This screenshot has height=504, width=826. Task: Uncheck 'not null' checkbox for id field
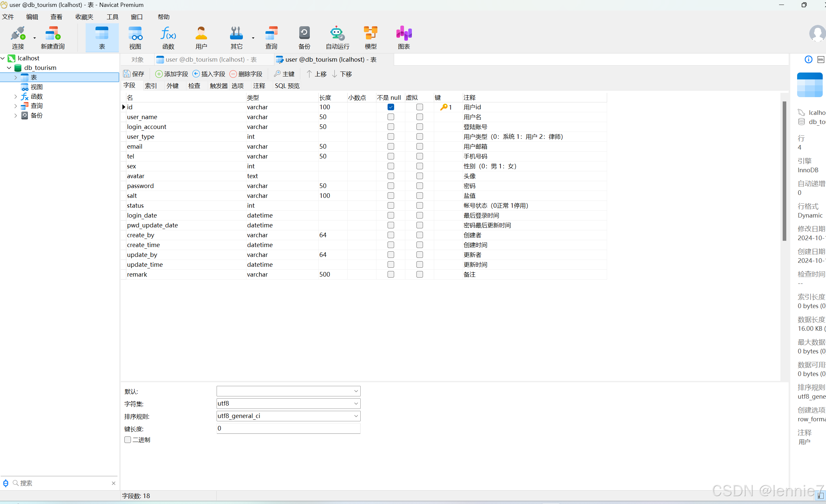(x=391, y=107)
